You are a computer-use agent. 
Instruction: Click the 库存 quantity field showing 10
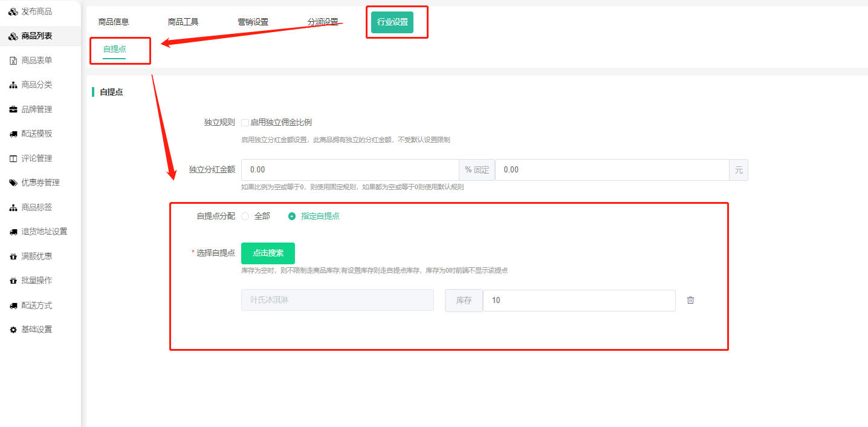click(x=579, y=301)
